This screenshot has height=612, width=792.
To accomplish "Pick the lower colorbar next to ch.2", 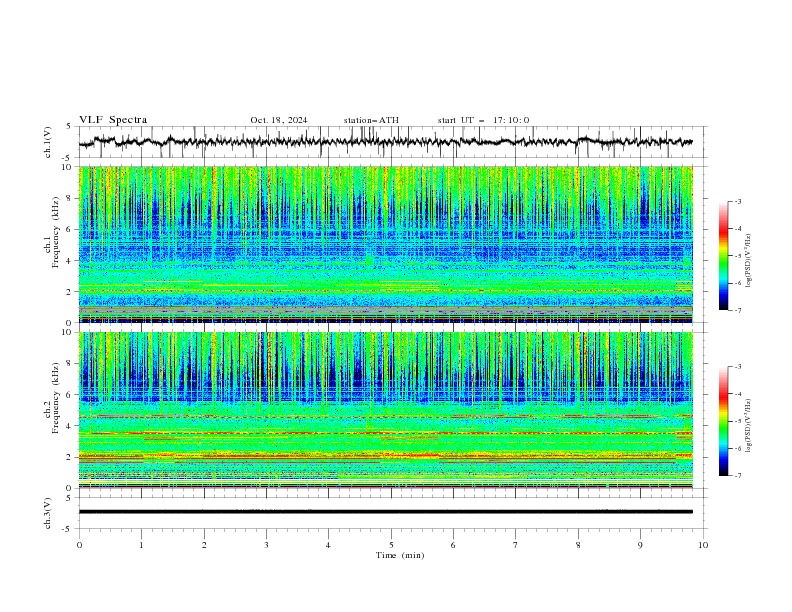I will click(723, 421).
